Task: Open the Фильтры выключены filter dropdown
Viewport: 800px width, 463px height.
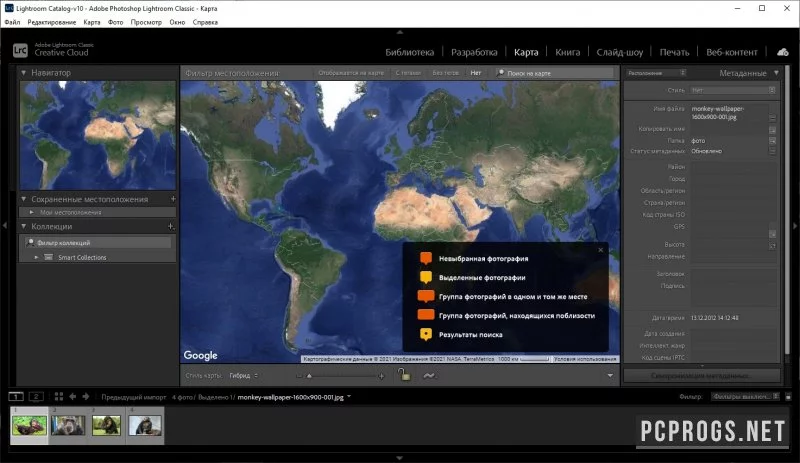Action: pos(745,397)
